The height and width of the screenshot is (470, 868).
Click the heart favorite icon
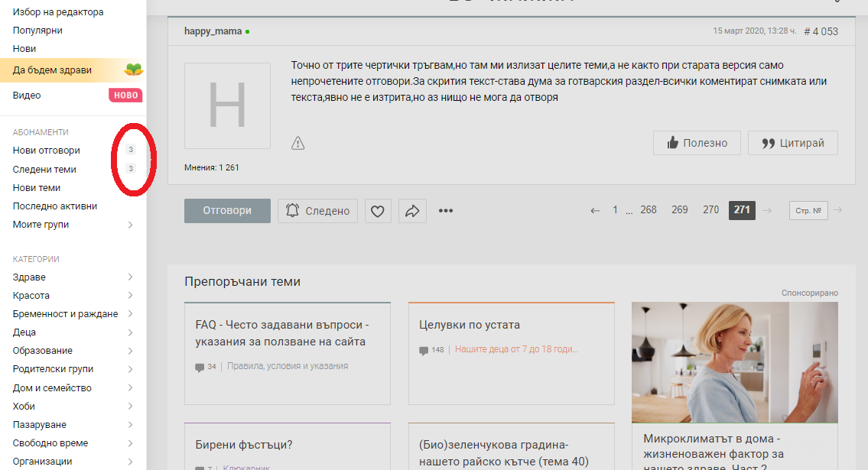(x=378, y=211)
